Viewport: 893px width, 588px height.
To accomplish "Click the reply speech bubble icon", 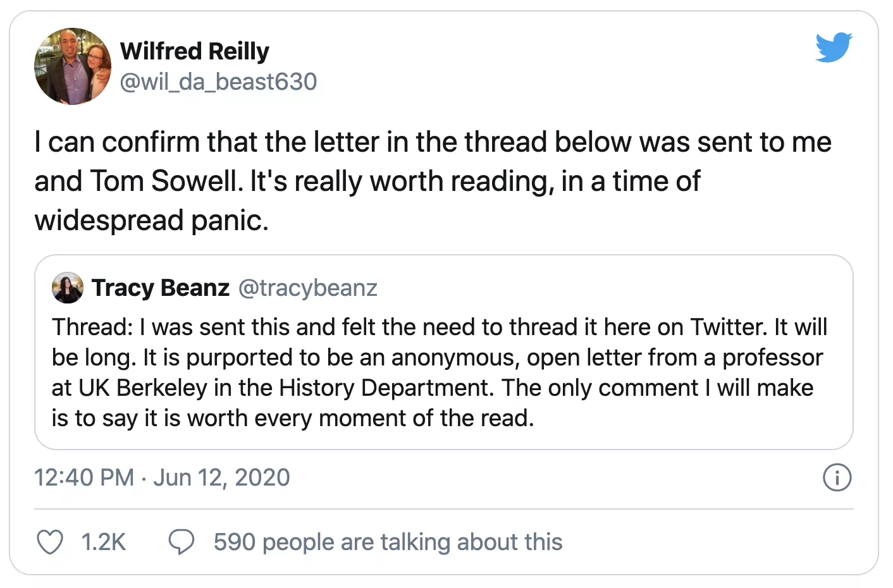I will (x=182, y=542).
